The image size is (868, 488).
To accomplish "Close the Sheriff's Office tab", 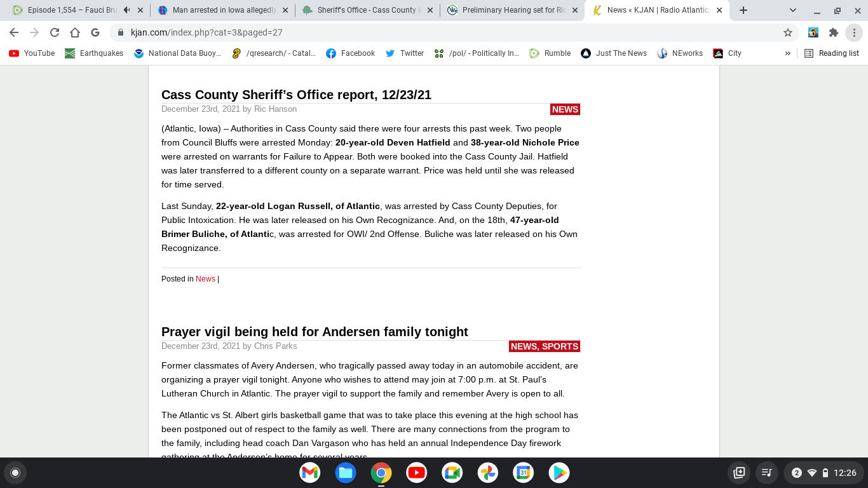I will tap(430, 10).
